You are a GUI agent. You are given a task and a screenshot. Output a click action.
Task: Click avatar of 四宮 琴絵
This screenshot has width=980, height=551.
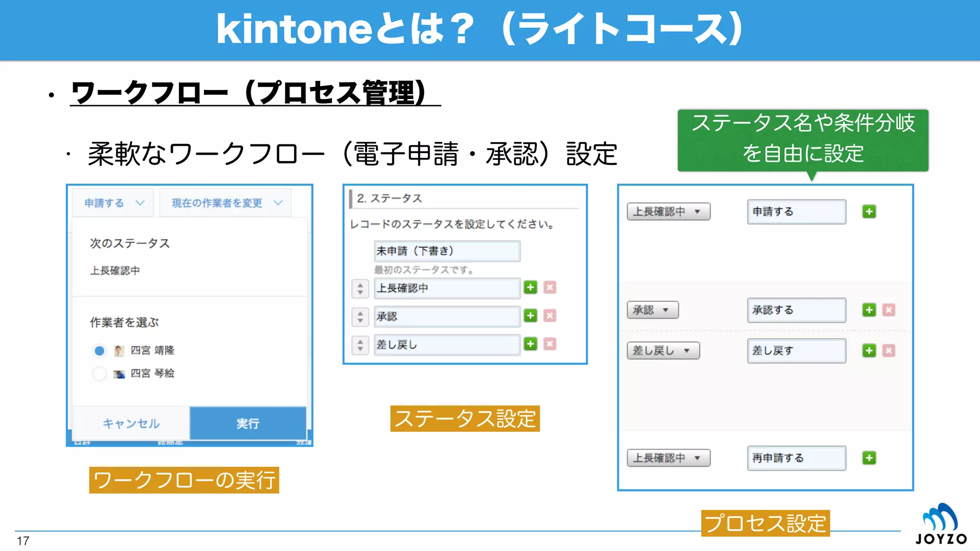(x=119, y=374)
